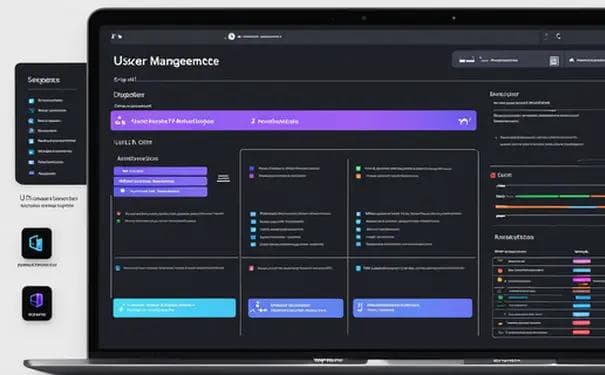Click the cyan button at the bottom left

pos(174,307)
